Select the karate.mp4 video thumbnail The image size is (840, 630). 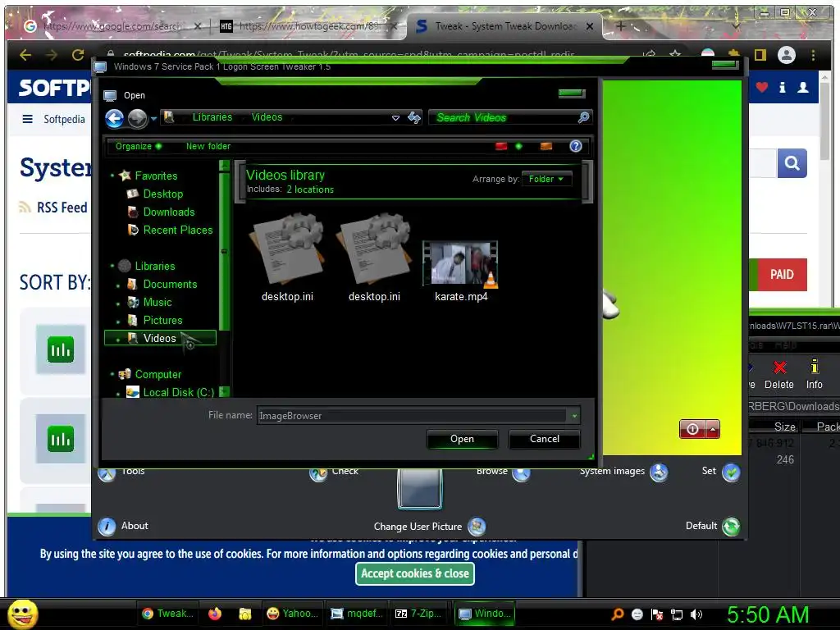tap(461, 262)
